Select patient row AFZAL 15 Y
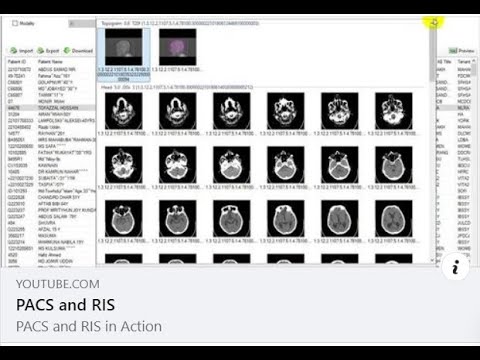The image size is (480, 360). point(51,229)
